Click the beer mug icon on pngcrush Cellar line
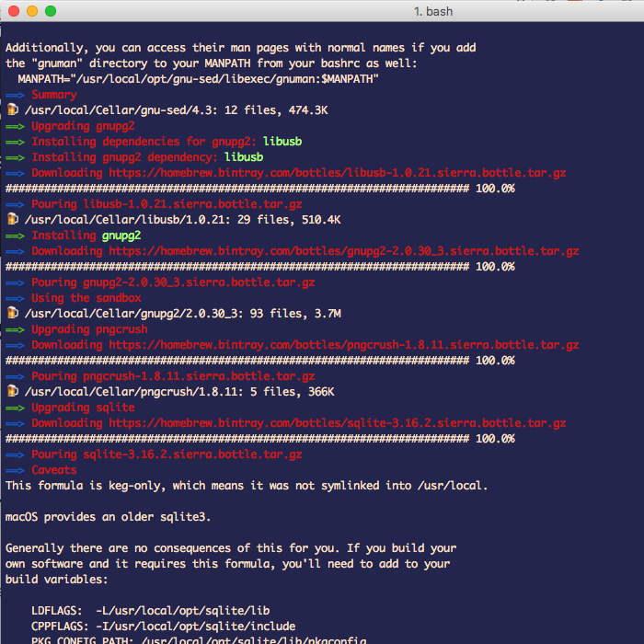The image size is (644, 644). coord(12,392)
